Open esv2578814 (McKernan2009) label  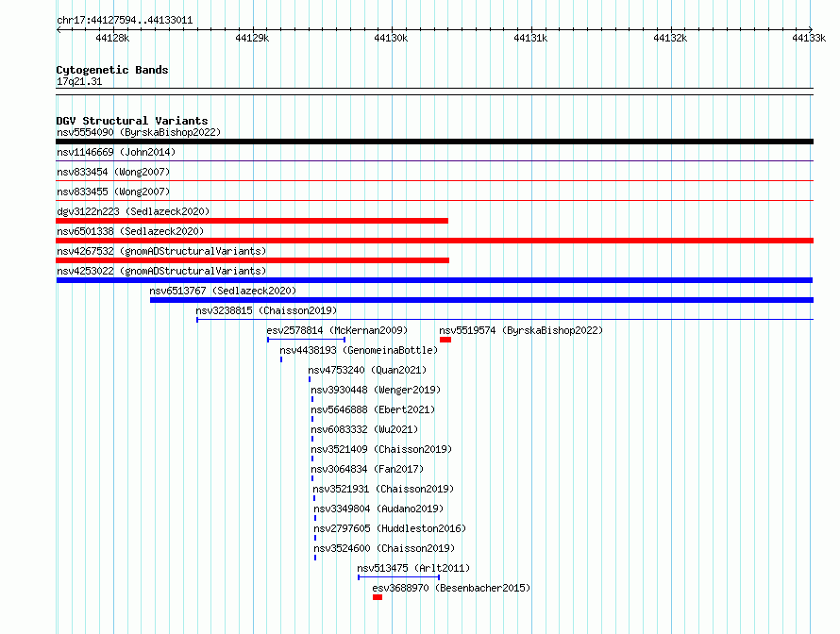(x=337, y=330)
